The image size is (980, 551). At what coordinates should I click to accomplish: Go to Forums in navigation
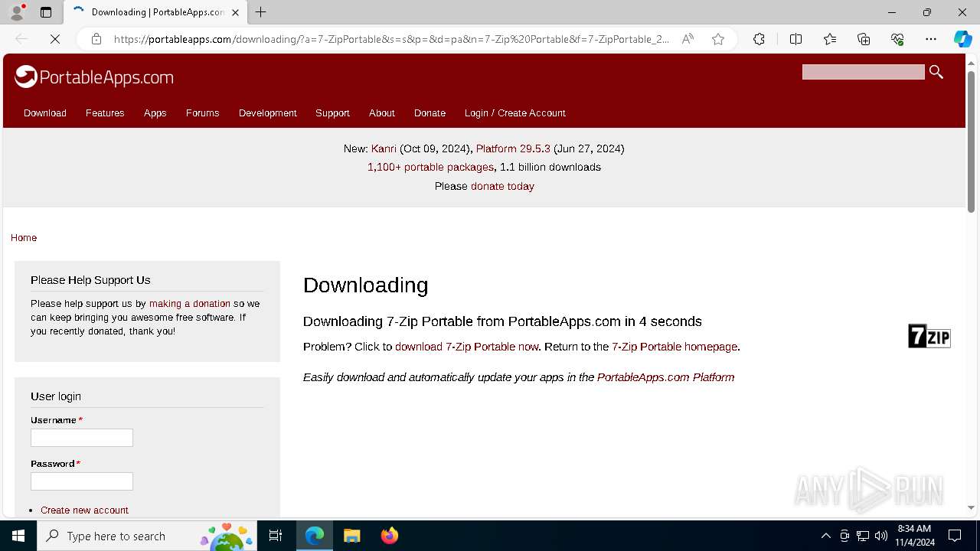click(202, 112)
